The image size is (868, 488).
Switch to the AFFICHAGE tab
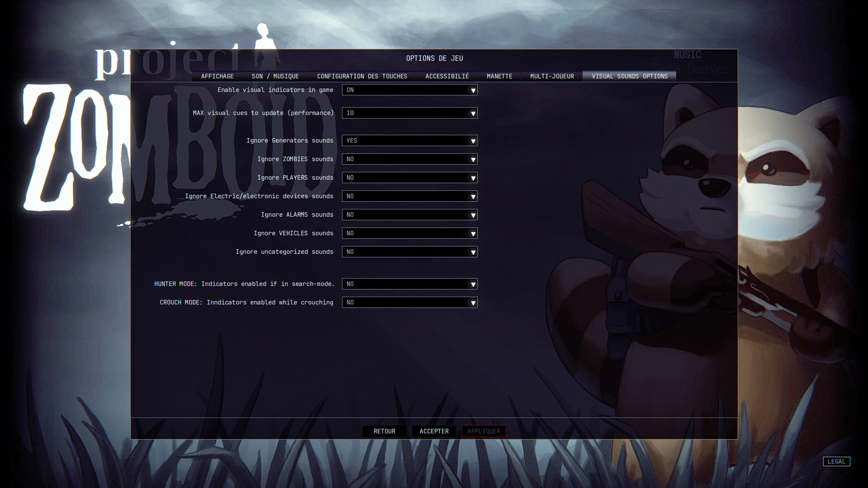pos(217,76)
